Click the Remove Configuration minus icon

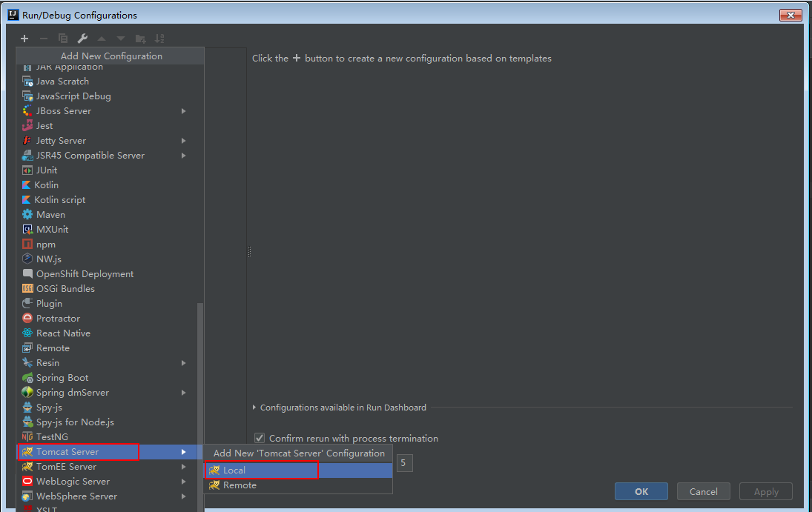44,39
